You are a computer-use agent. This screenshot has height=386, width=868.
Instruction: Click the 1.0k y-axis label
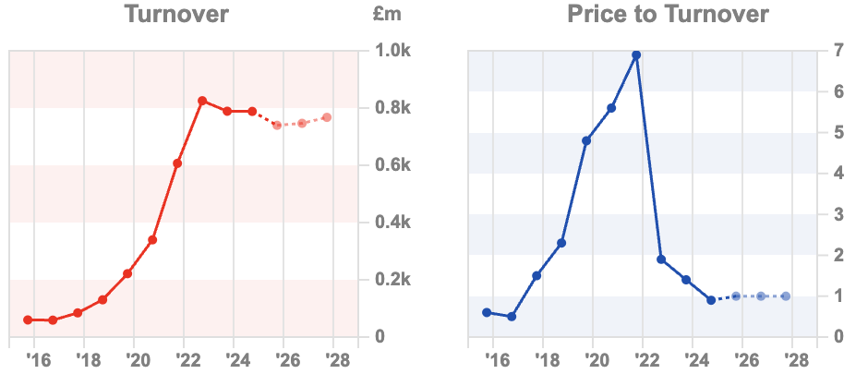393,51
